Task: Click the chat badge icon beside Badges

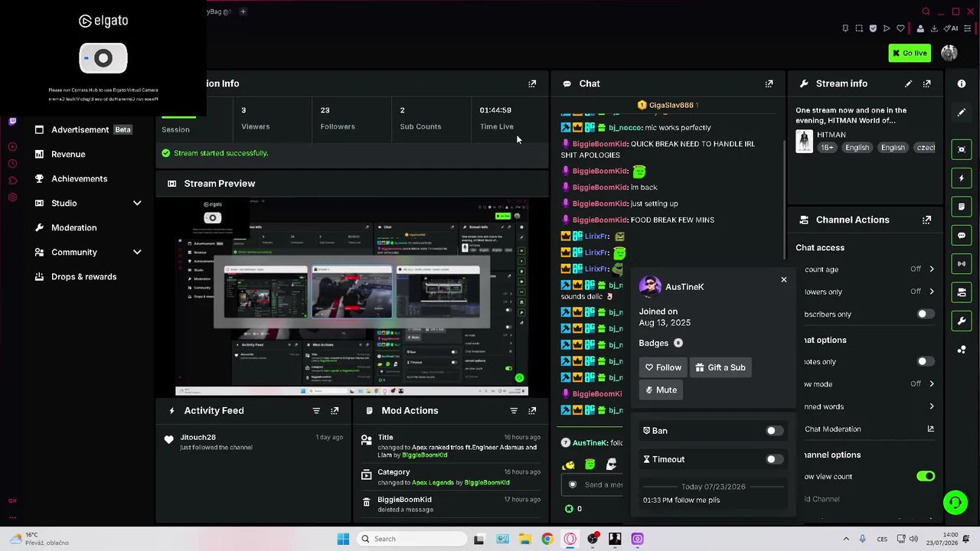Action: [678, 343]
